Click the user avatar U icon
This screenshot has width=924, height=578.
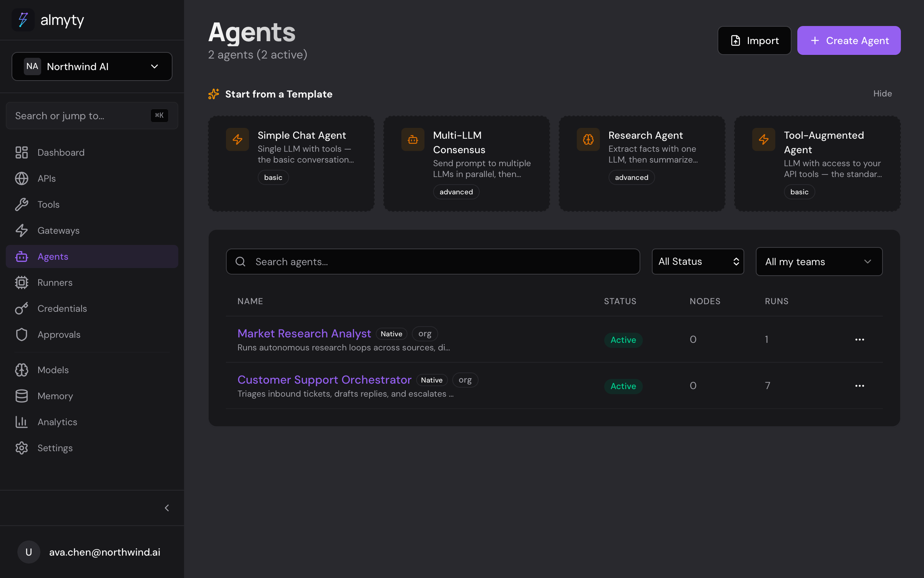coord(29,552)
